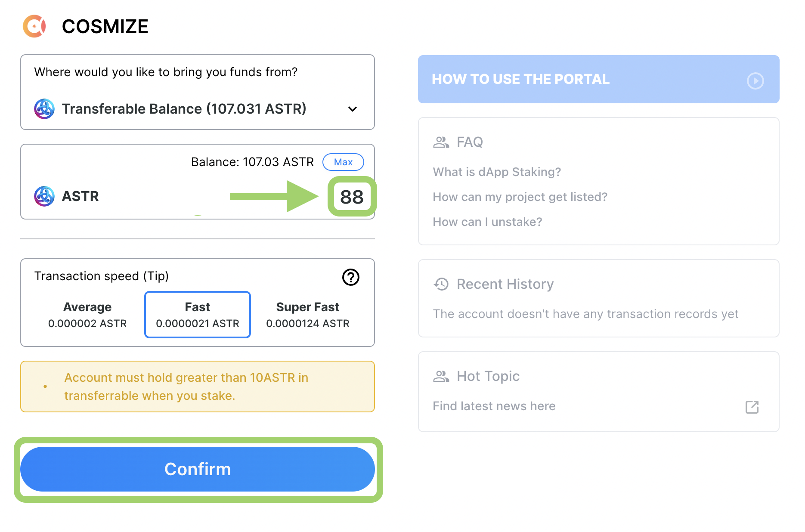The image size is (805, 532).
Task: Click the Max balance button
Action: [343, 162]
